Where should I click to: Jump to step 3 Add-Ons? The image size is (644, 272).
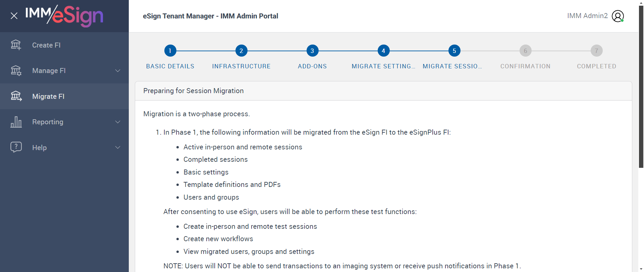click(x=312, y=51)
